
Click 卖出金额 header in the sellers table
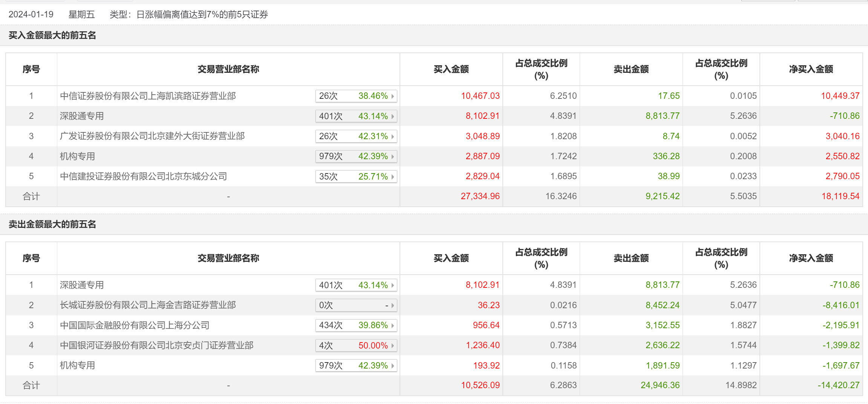[631, 258]
